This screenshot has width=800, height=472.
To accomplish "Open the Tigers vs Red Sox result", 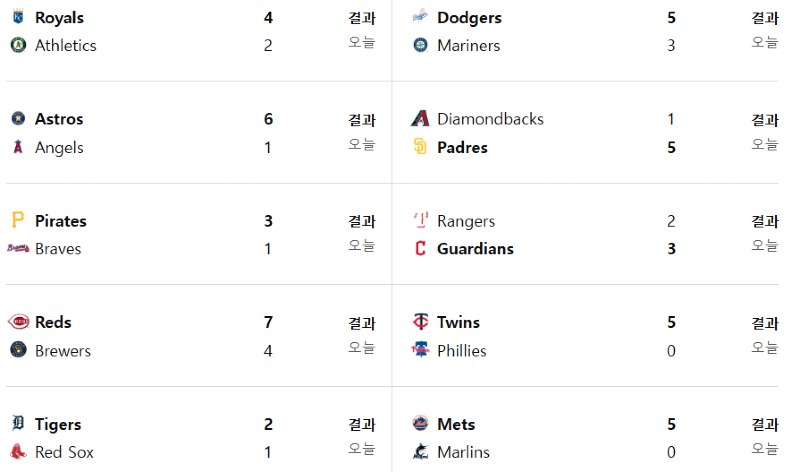I will [362, 425].
